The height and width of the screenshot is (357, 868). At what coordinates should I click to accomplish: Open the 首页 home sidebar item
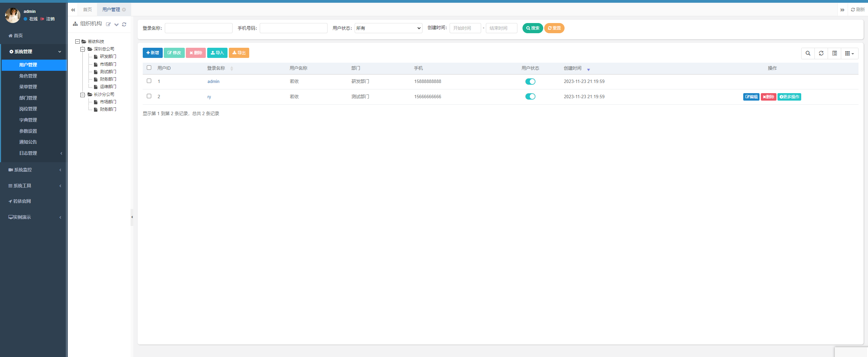click(x=16, y=36)
